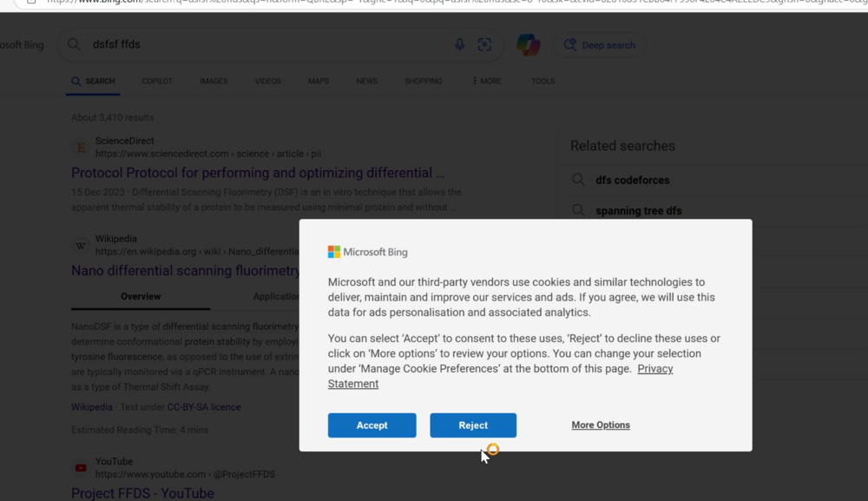Click the YouTube favicon icon
Viewport: 868px width, 501px height.
coord(81,468)
